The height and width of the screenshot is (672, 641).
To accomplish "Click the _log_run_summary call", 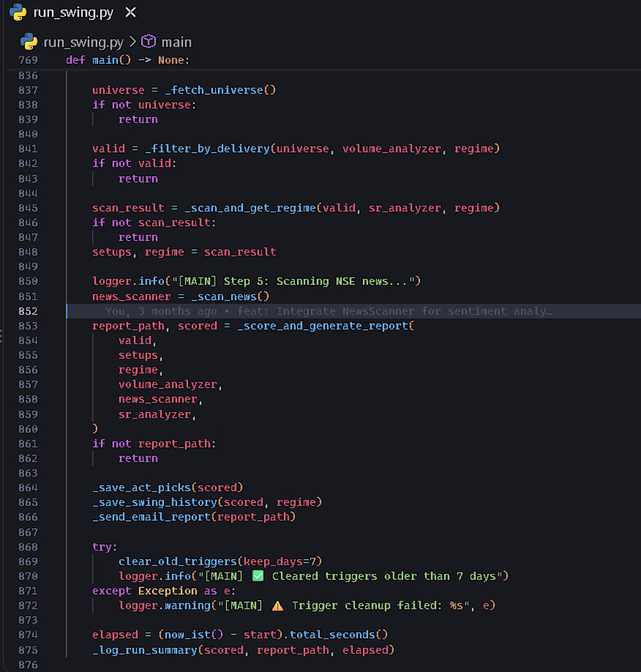I will pyautogui.click(x=145, y=650).
